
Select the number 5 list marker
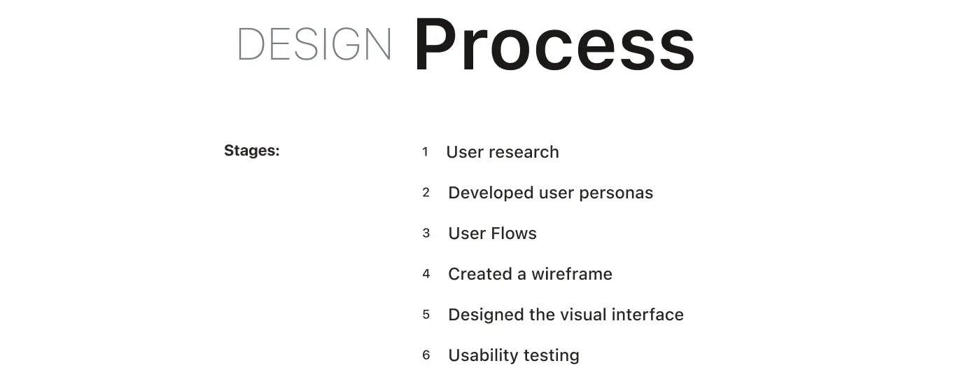click(x=426, y=314)
